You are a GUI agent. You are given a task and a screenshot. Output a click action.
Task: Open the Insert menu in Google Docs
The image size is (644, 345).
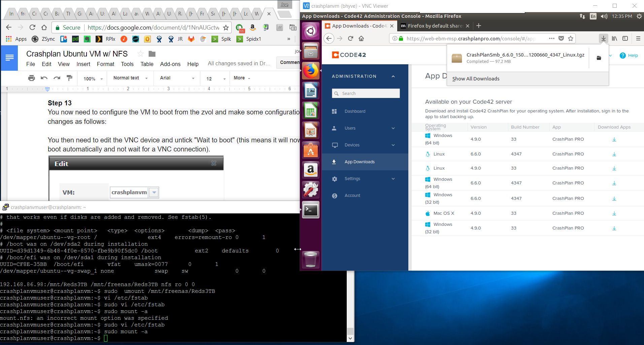click(83, 64)
